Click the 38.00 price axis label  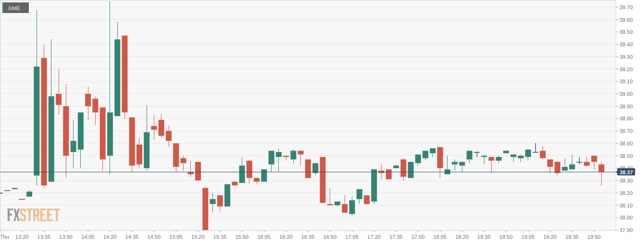(625, 218)
